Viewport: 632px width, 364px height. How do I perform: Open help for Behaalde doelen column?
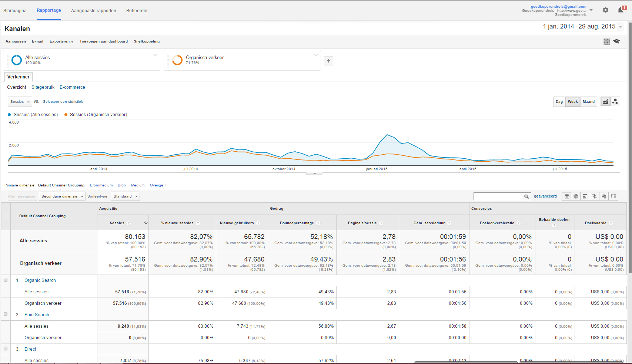(554, 225)
